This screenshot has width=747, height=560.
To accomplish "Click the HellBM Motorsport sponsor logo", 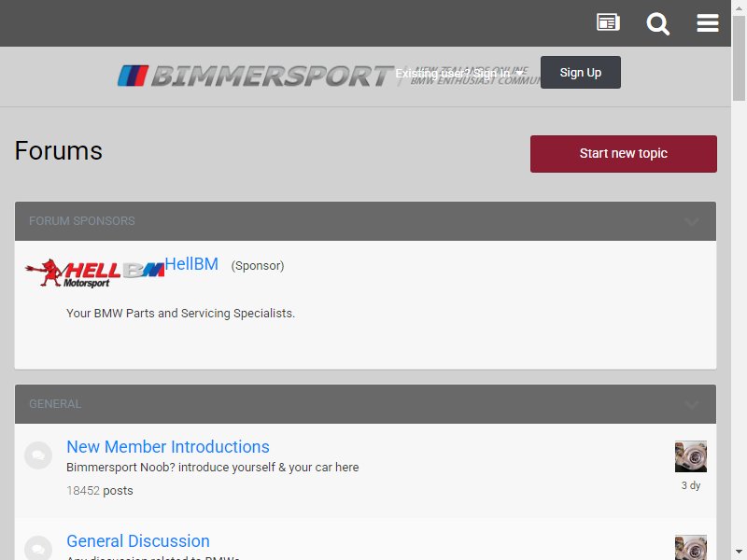I will tap(94, 273).
